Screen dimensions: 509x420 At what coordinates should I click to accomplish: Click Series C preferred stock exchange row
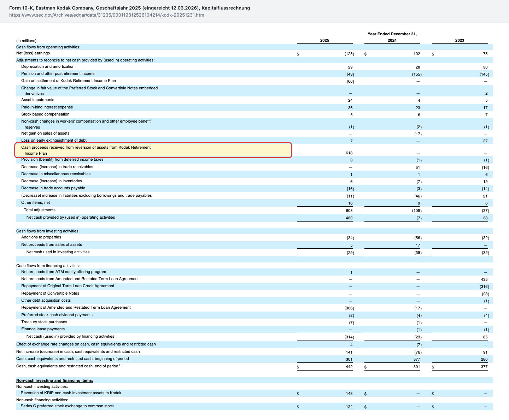coord(255,406)
